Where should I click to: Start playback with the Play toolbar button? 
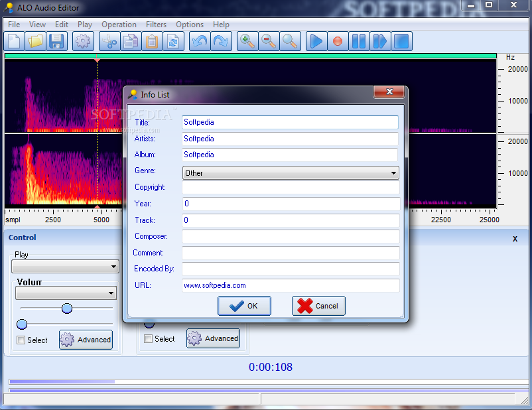click(316, 41)
